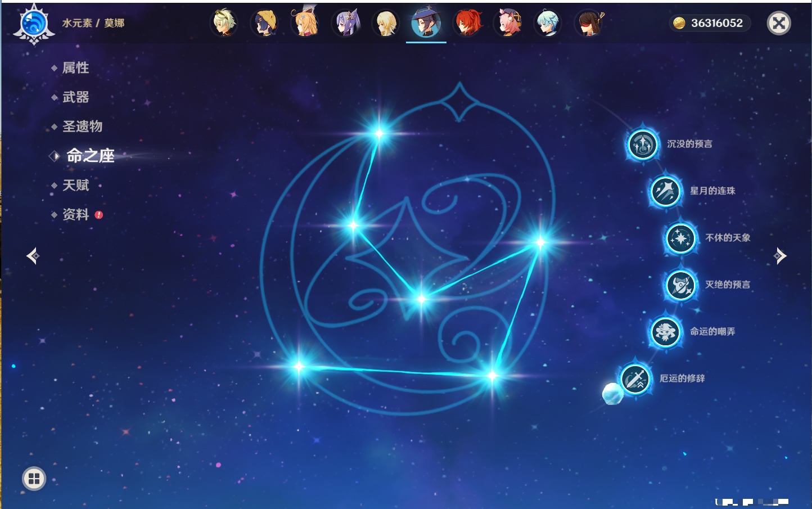Select the blond-haired character avatar
Viewport: 812px width, 509px height.
[x=386, y=23]
